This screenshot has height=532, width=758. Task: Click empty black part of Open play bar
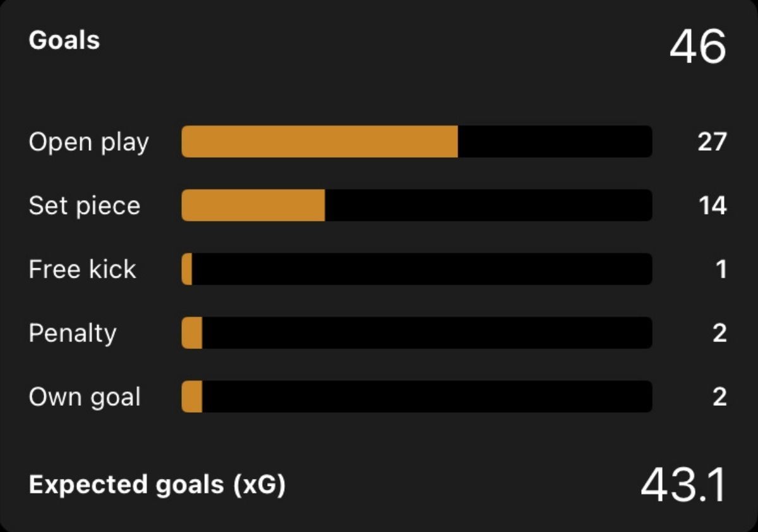click(x=555, y=141)
